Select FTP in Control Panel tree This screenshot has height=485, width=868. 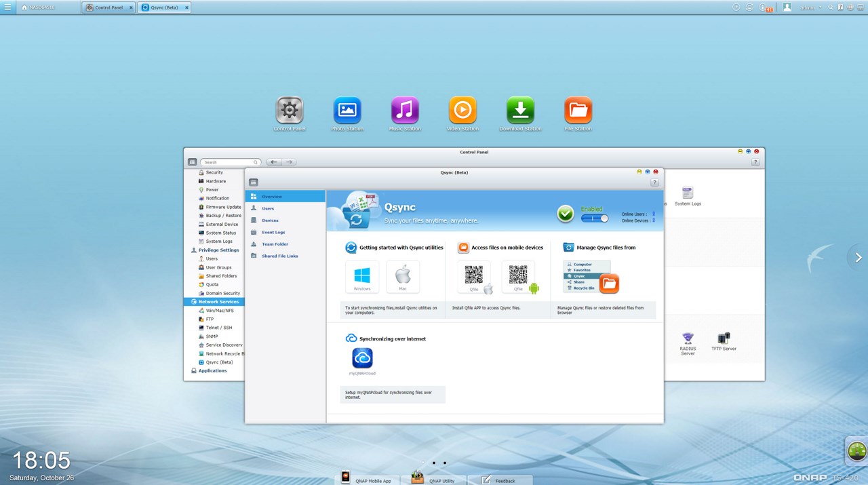click(x=210, y=319)
